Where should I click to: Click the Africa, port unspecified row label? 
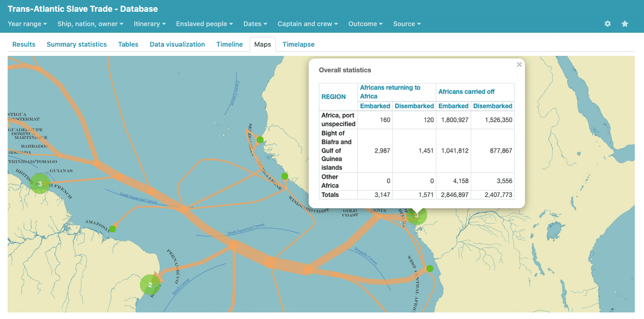(x=338, y=120)
